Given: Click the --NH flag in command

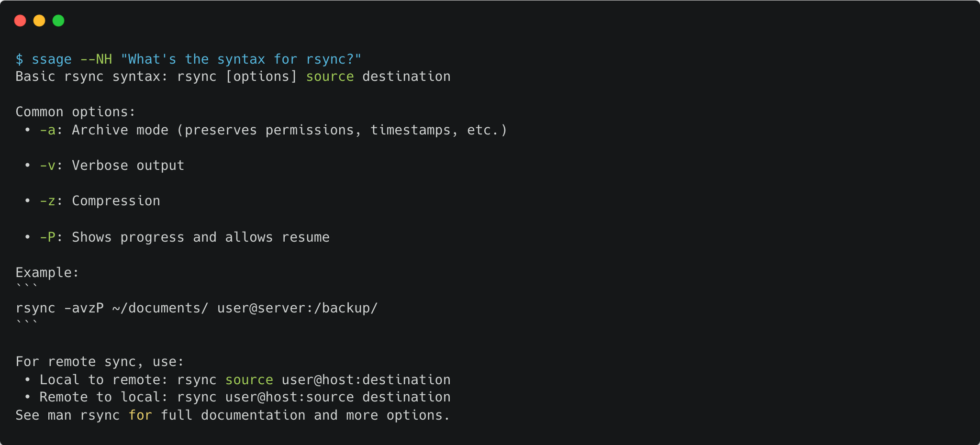Looking at the screenshot, I should tap(96, 59).
